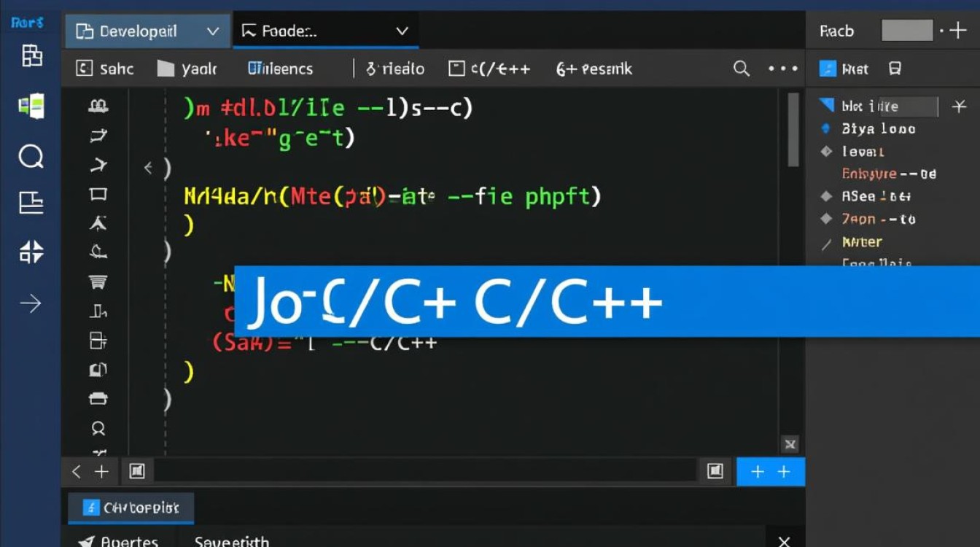Open the green windows icon in sidebar
The height and width of the screenshot is (547, 980).
[31, 106]
